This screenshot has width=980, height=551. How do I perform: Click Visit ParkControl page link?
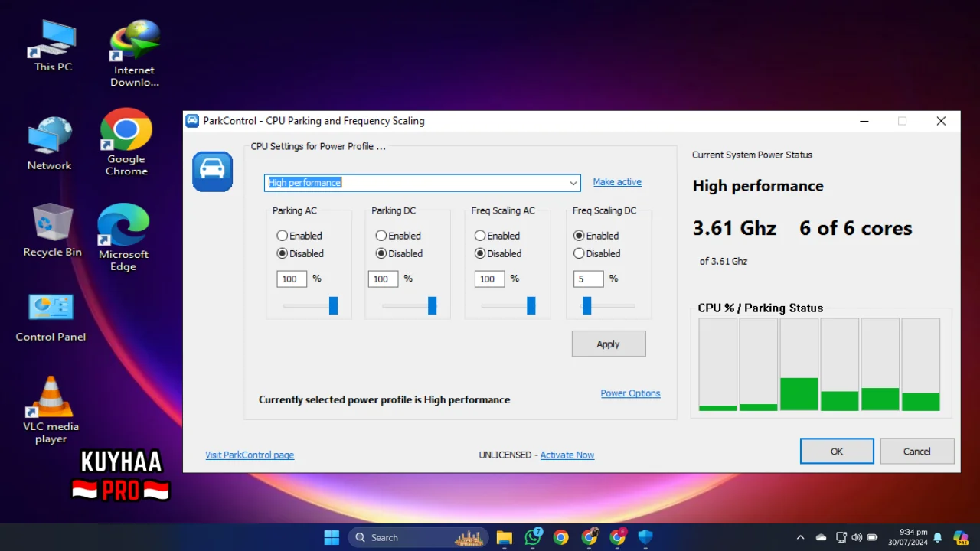[250, 455]
